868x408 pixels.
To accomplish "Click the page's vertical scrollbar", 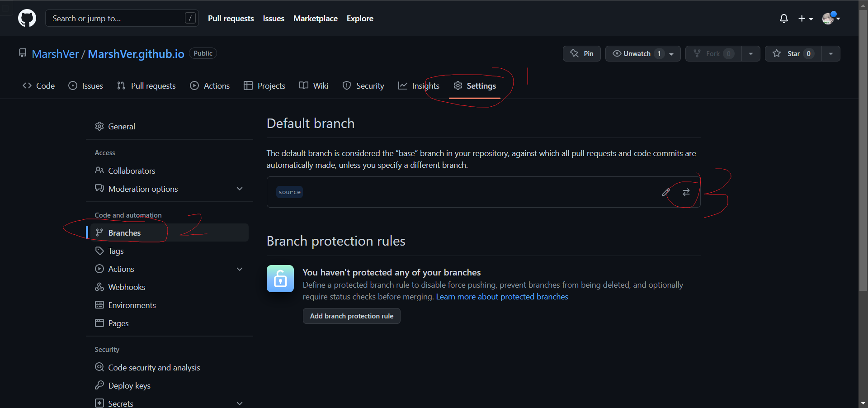I will tap(863, 149).
